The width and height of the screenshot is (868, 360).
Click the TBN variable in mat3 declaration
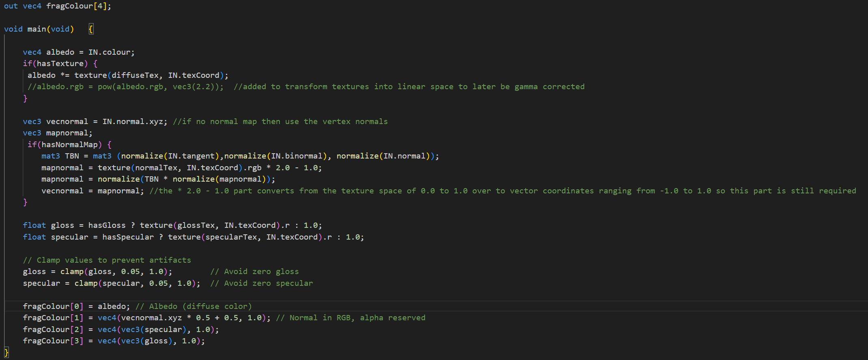[x=72, y=156]
